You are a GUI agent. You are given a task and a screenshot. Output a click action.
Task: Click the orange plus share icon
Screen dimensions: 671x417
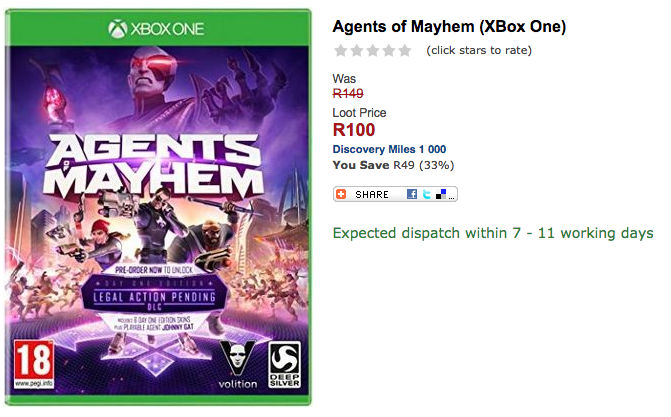(342, 194)
